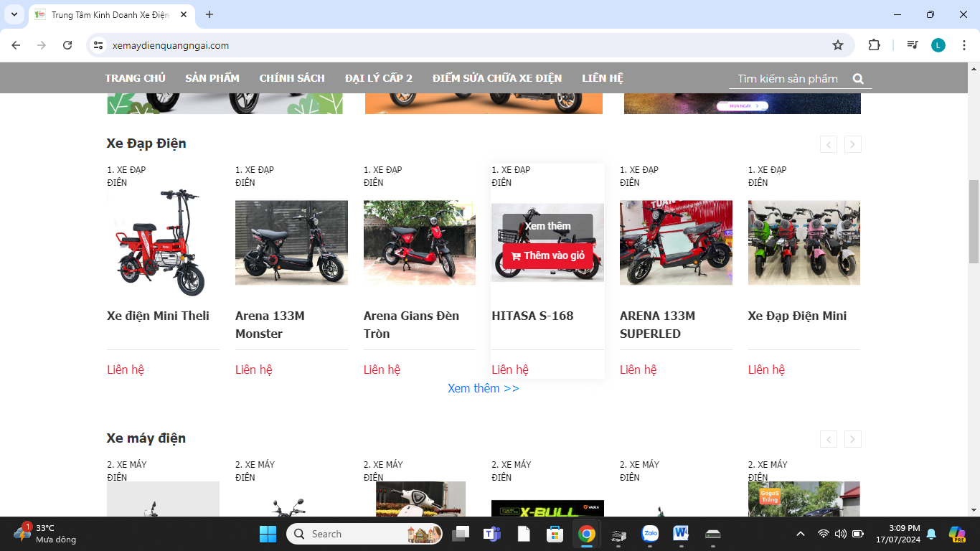Show next Xe Đạp Điện carousel items
The image size is (980, 551).
[x=852, y=144]
